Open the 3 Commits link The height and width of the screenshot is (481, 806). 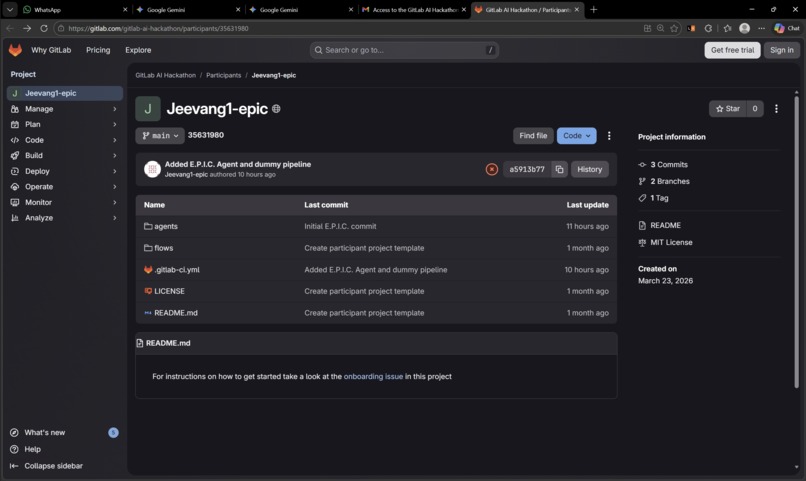click(x=669, y=164)
